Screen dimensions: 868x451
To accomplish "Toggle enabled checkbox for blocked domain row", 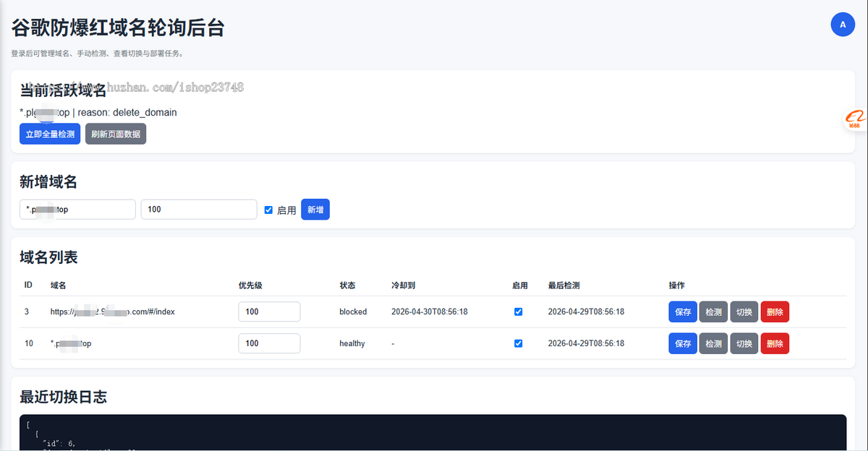I will (x=518, y=312).
